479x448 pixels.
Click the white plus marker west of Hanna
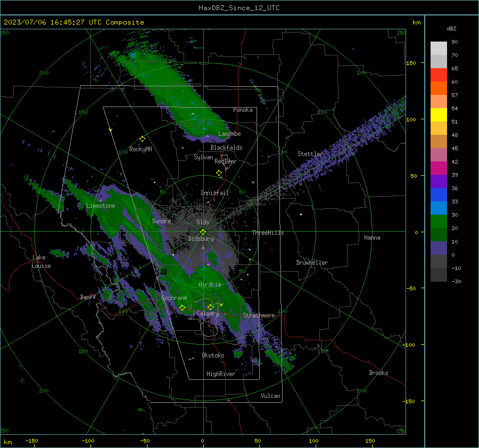pos(301,214)
